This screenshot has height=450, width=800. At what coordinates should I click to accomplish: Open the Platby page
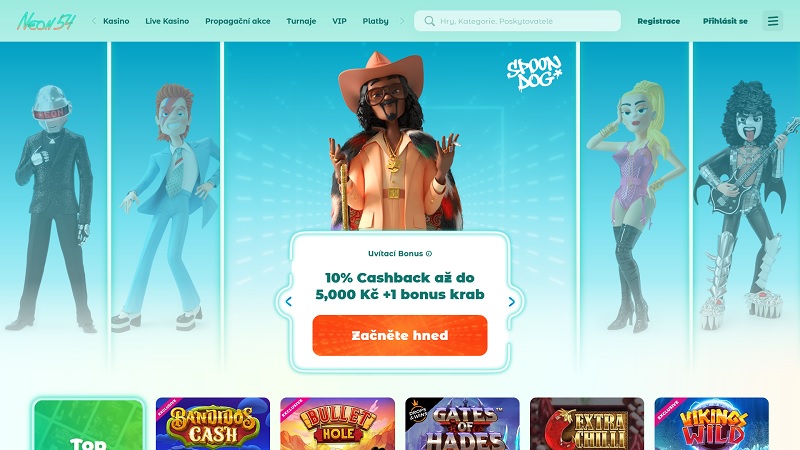[376, 21]
